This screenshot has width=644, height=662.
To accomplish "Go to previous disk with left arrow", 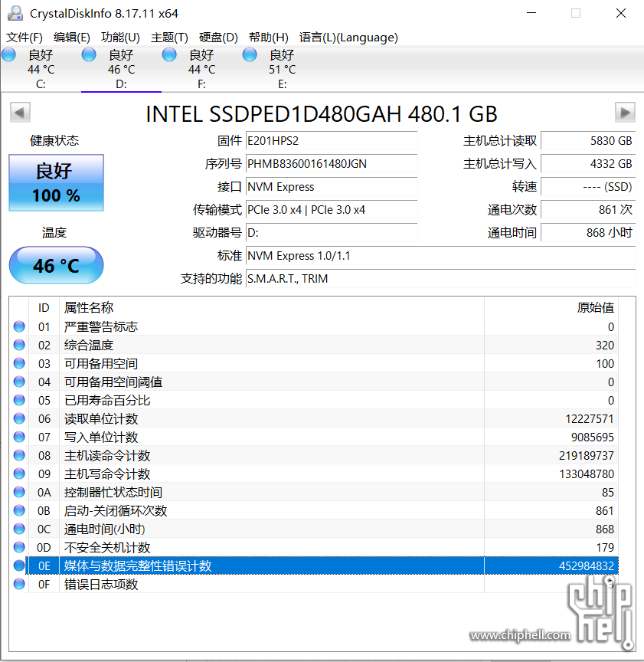I will 20,113.
